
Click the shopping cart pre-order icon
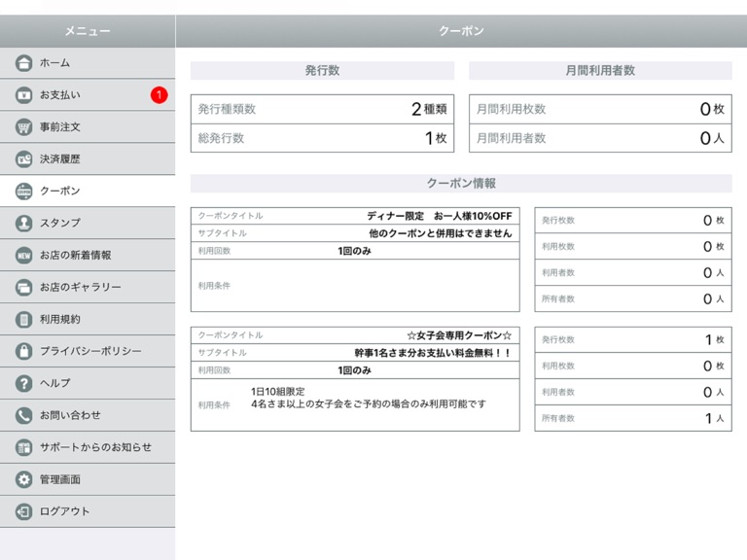click(x=23, y=127)
